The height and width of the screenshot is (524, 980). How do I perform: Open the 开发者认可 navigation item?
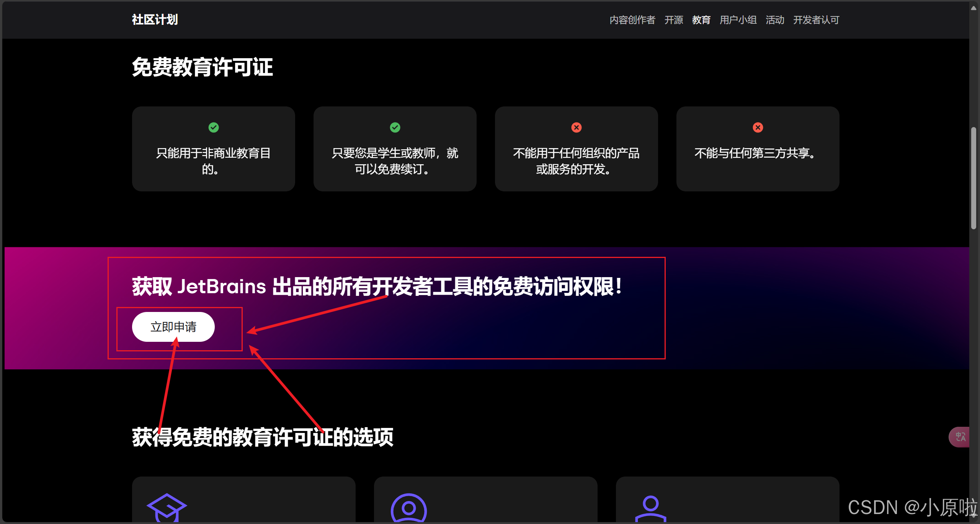[816, 20]
